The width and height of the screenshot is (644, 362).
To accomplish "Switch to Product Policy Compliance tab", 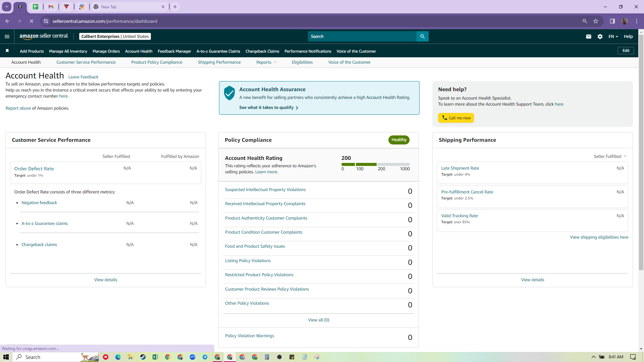I will pos(157,62).
